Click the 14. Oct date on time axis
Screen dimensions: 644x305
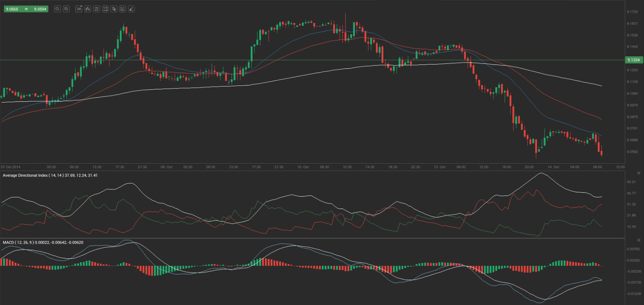coord(553,167)
